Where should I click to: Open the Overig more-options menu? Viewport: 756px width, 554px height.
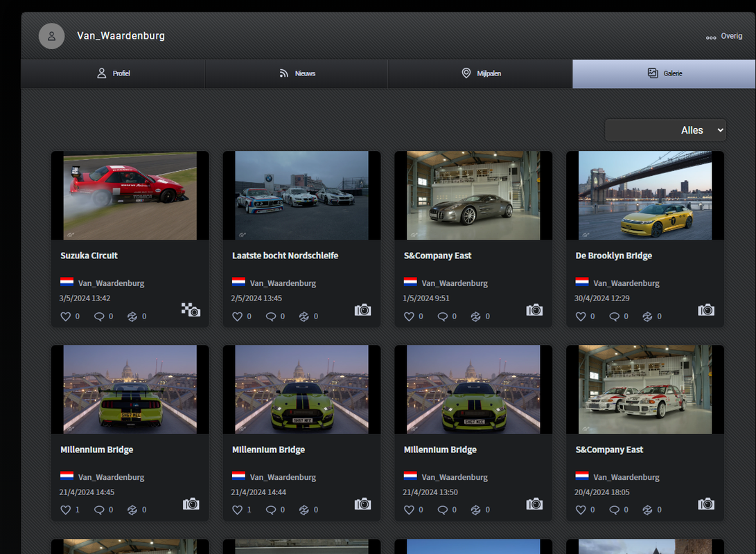pos(723,36)
